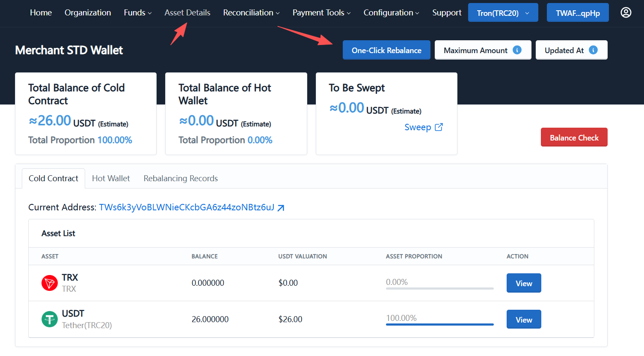Open the cold contract address link
The image size is (644, 356).
point(187,207)
